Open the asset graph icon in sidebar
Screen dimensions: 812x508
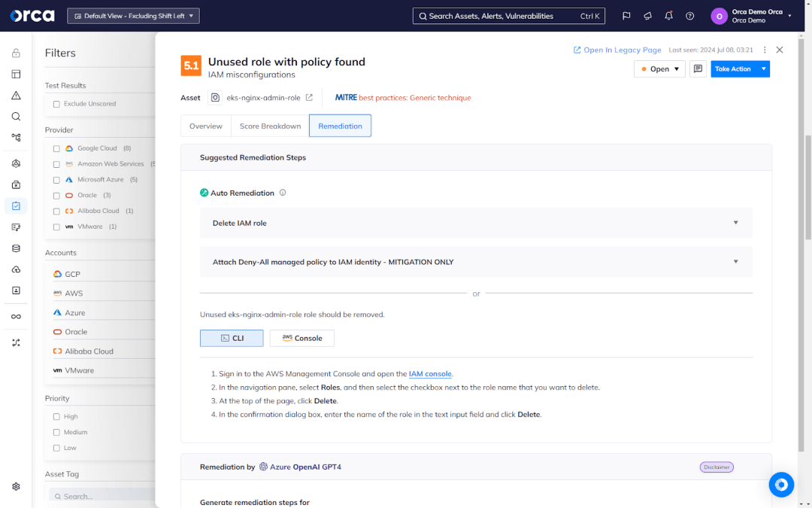tap(16, 138)
